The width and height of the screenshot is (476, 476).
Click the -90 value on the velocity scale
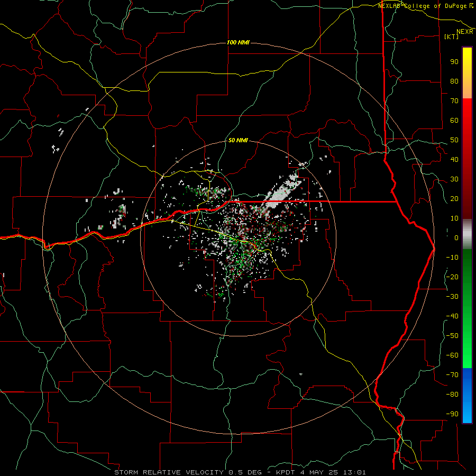452,414
